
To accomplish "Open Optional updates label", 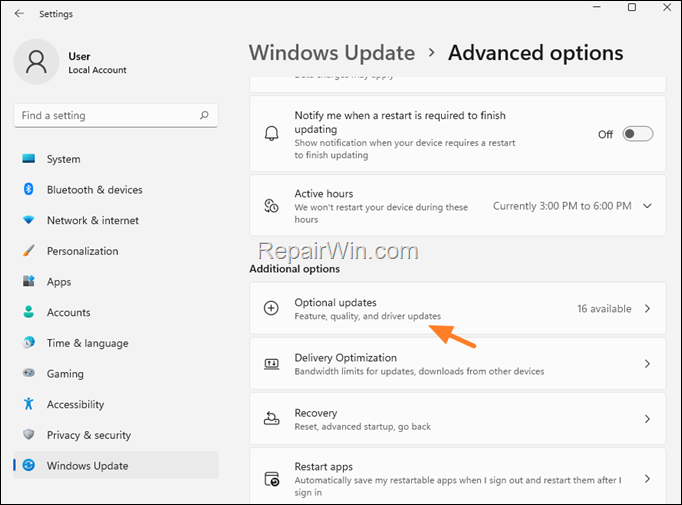I will (x=335, y=302).
